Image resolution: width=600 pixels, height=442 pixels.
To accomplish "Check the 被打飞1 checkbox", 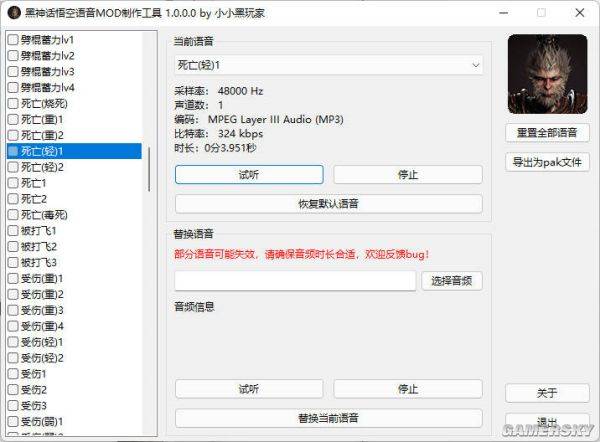I will click(13, 231).
